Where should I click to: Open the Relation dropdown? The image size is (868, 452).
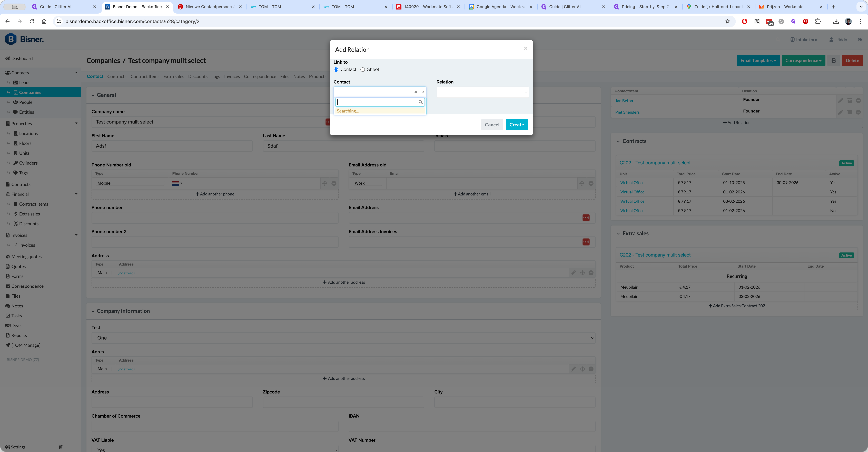pyautogui.click(x=482, y=92)
